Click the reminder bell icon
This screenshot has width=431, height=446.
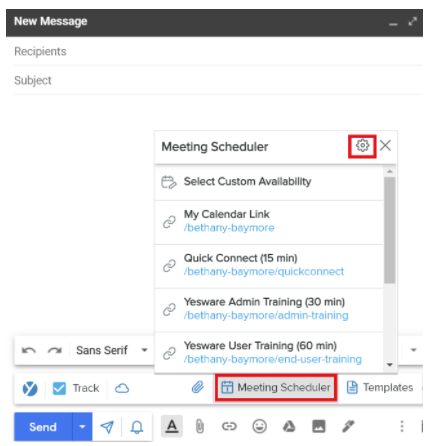[137, 427]
